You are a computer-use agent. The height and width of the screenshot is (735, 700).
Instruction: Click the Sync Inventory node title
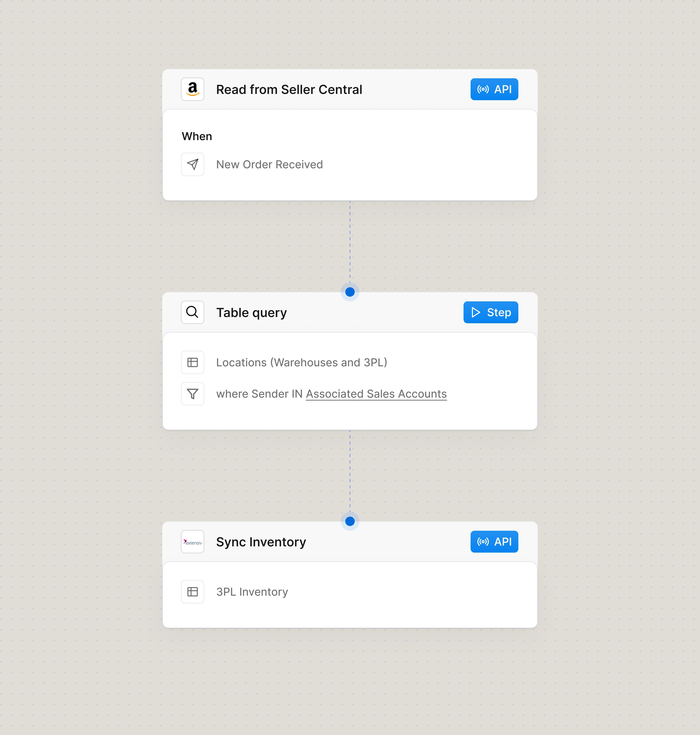tap(261, 542)
